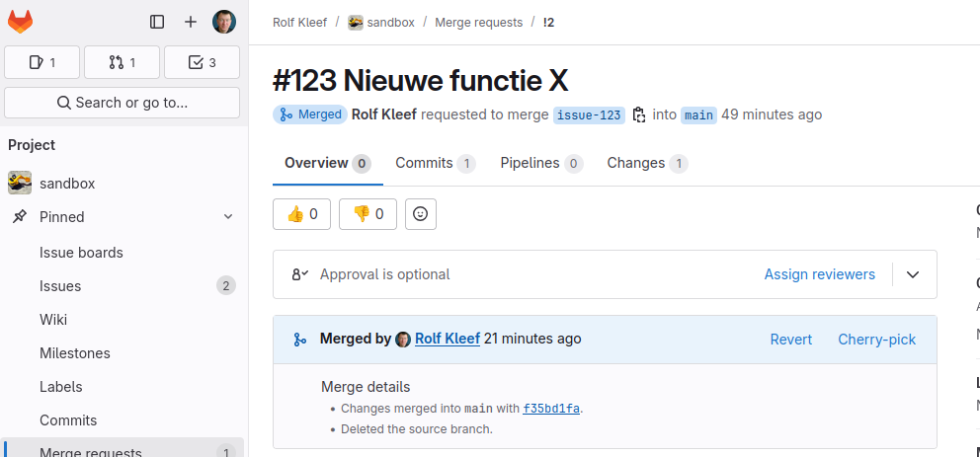Switch to the Changes tab
Viewport: 980px width, 457px height.
click(647, 164)
